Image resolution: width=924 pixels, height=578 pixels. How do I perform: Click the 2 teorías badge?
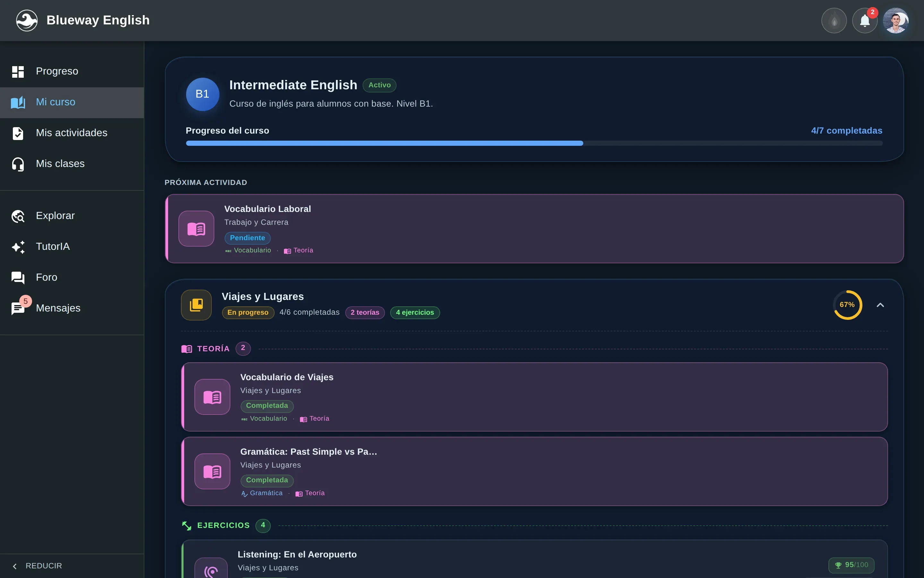[365, 313]
